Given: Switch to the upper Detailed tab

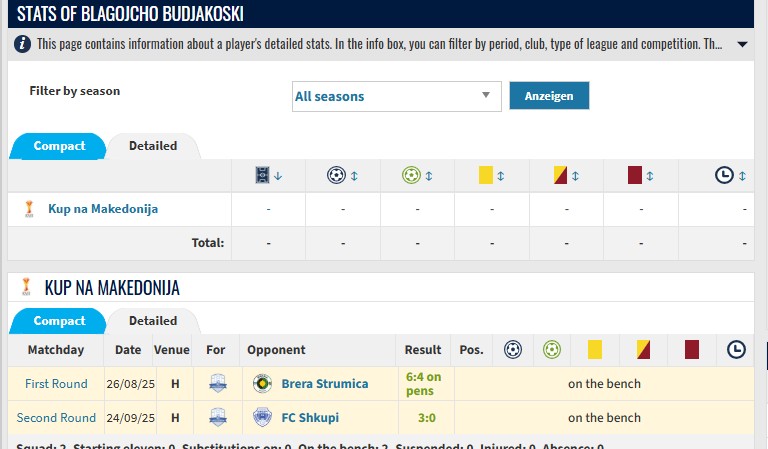Looking at the screenshot, I should tap(153, 146).
